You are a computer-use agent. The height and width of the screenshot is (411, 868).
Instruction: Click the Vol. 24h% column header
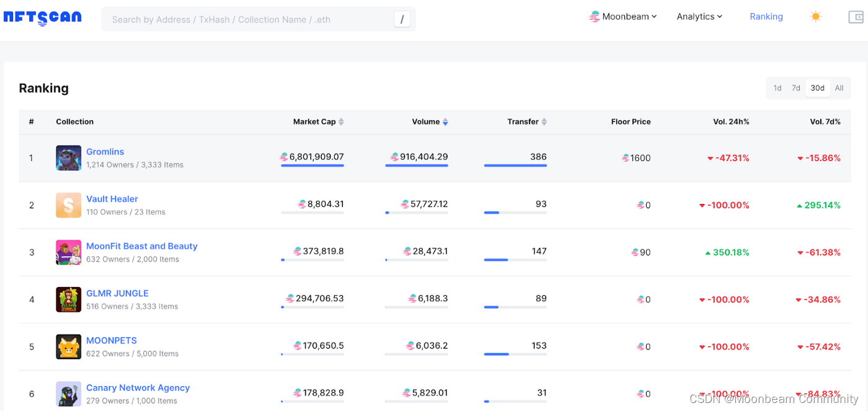click(731, 122)
